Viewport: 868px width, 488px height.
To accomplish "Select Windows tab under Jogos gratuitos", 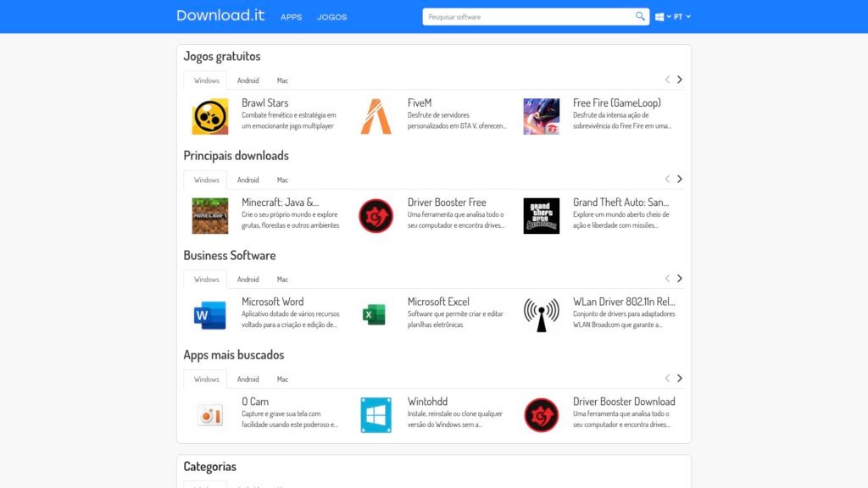I will pyautogui.click(x=207, y=80).
